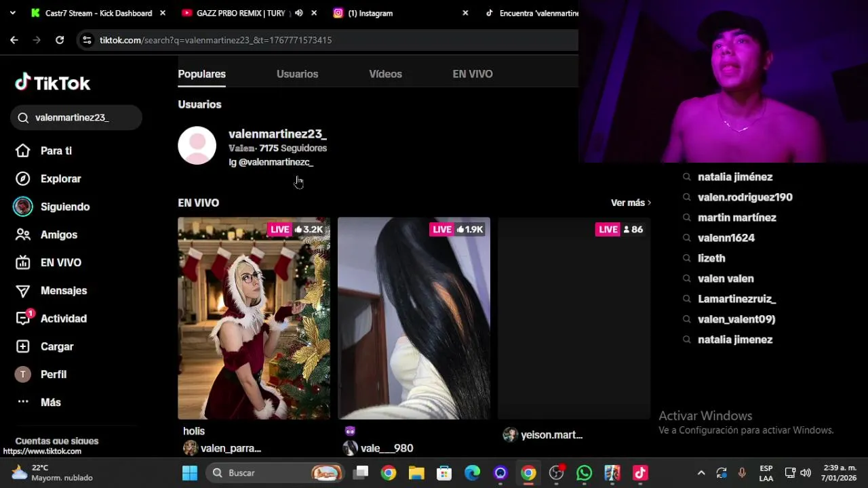Click the browser forward arrow

click(37, 40)
